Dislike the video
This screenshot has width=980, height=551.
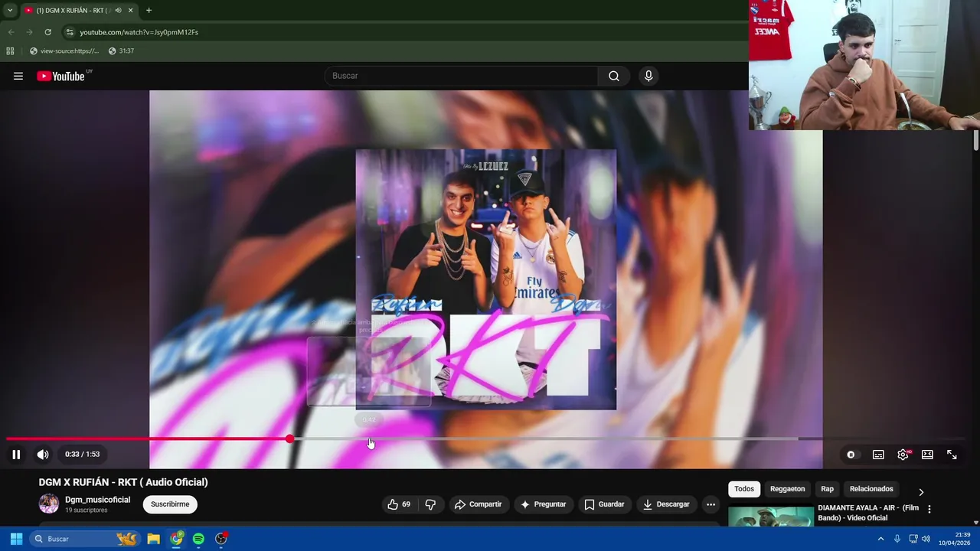click(430, 504)
